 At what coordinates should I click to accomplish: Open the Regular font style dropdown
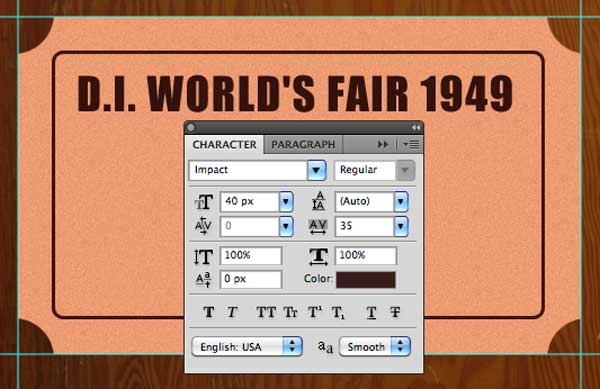coord(405,170)
